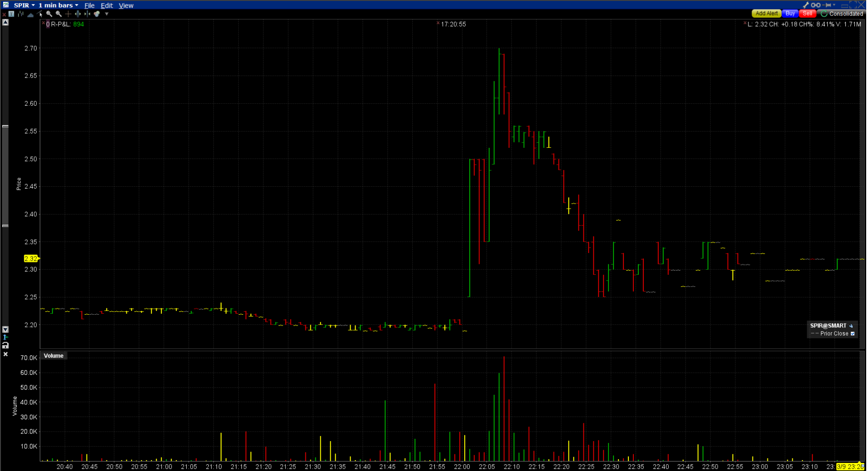The image size is (868, 471).
Task: Remove the R-P&L label with its X
Action: [43, 23]
